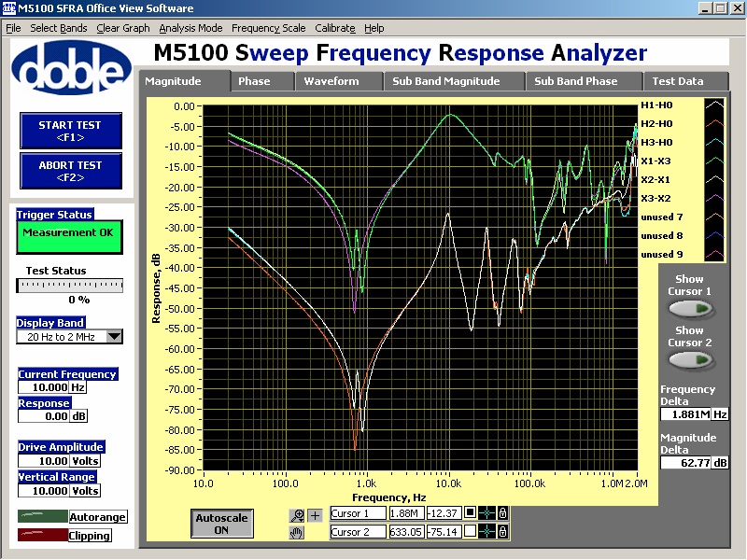Click the unused 8 legend label
Viewport: 747px width, 560px height.
662,236
